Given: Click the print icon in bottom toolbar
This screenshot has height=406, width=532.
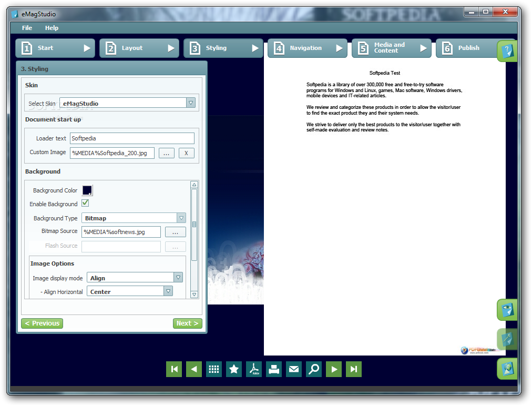Looking at the screenshot, I should [x=274, y=369].
